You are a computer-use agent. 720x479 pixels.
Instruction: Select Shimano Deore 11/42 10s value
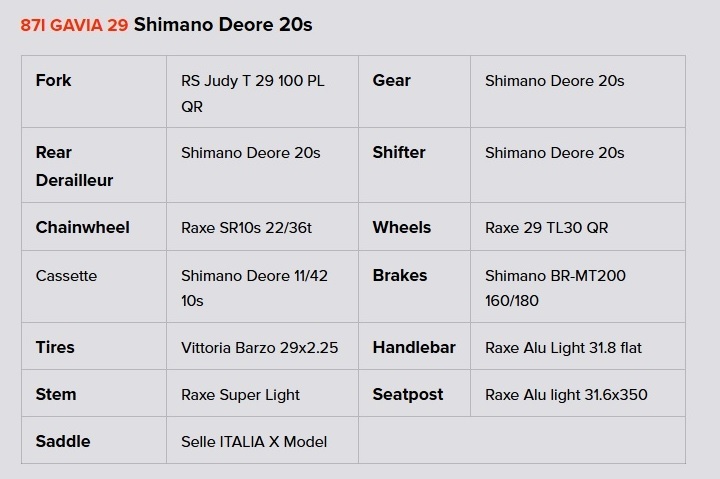coord(254,288)
